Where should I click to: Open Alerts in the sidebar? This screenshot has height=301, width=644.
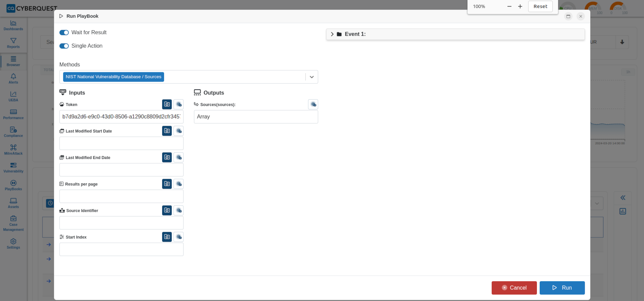point(13,79)
